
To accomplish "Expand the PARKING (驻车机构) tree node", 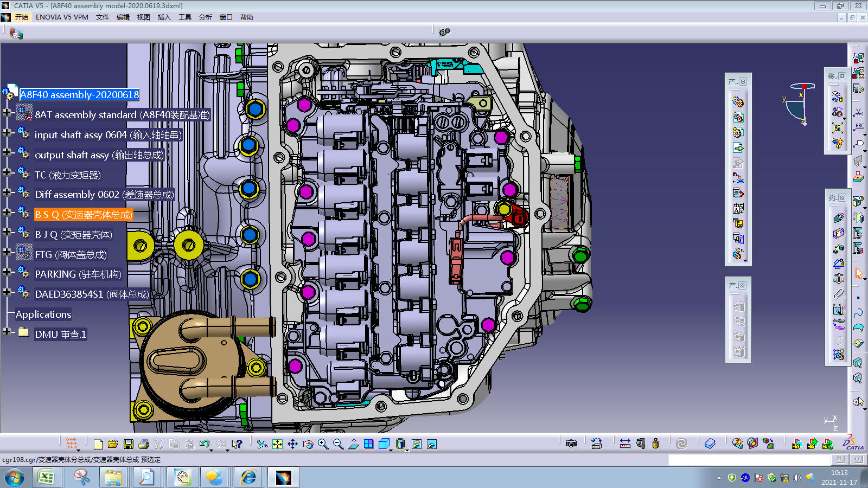I will 7,272.
